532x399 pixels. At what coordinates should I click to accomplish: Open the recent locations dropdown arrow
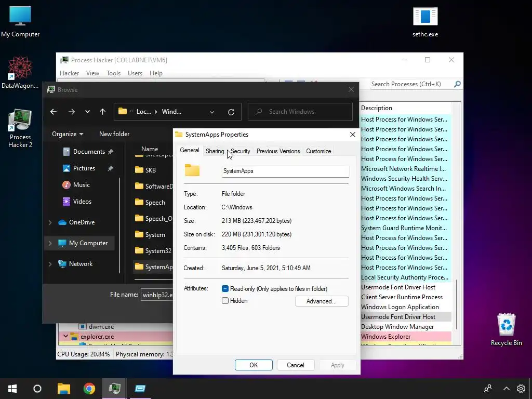click(87, 112)
